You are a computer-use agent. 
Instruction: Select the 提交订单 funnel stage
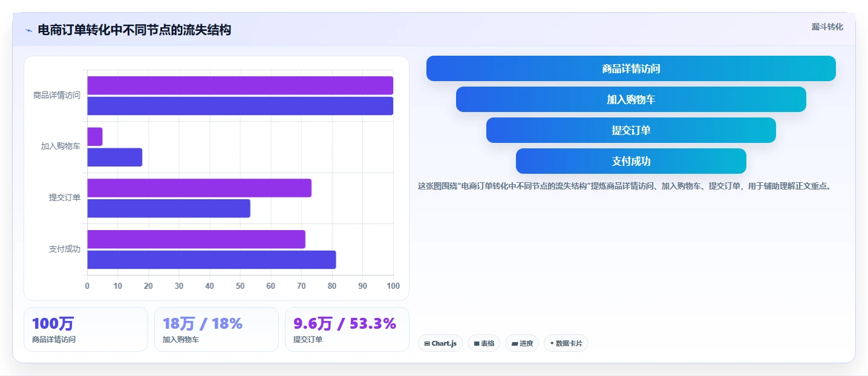(631, 130)
